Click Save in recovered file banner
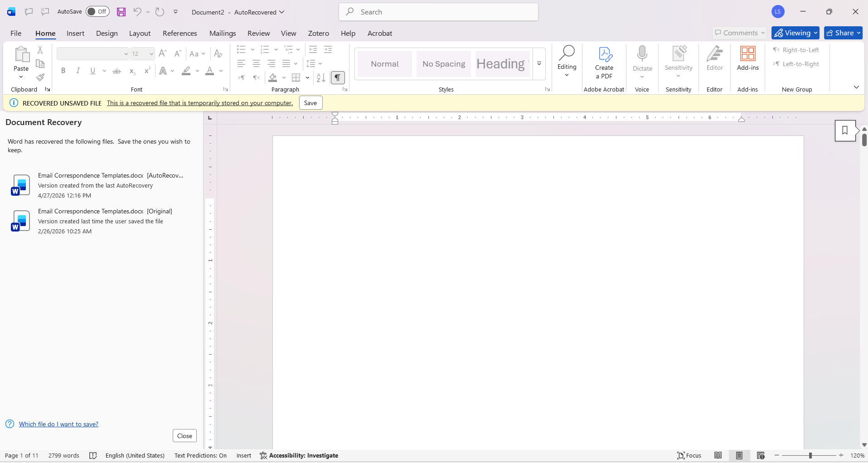This screenshot has height=463, width=868. pos(310,103)
